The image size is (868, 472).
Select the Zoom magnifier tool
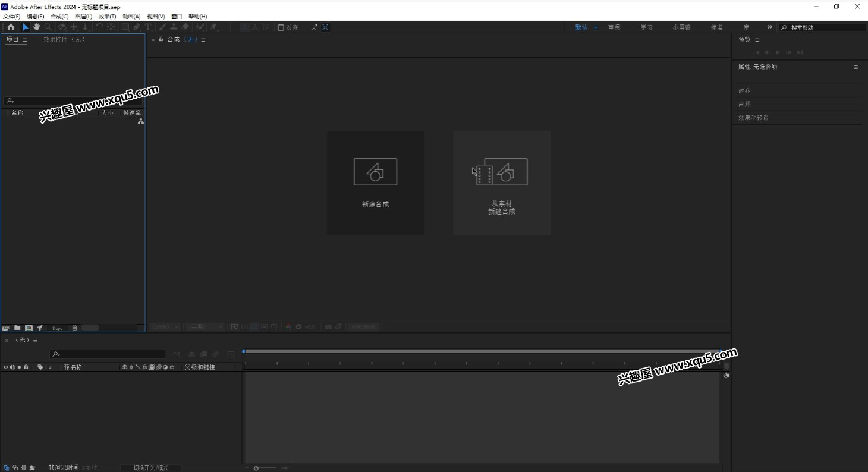click(48, 27)
